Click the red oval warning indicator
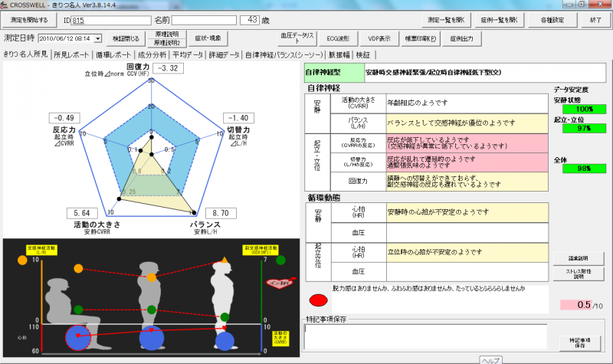Viewport: 613px width, 364px height. [x=319, y=300]
